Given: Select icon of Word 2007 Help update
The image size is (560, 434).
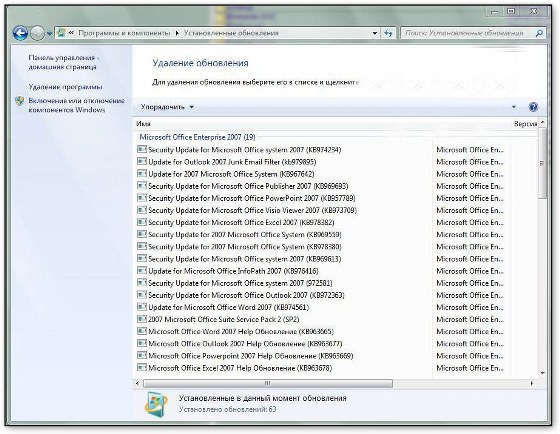Looking at the screenshot, I should tap(142, 331).
